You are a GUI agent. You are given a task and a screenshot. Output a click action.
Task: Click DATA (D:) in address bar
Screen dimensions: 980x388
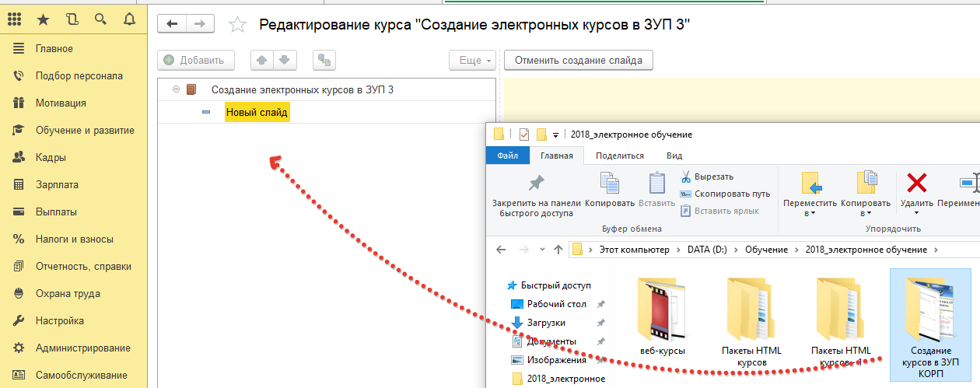[x=708, y=250]
